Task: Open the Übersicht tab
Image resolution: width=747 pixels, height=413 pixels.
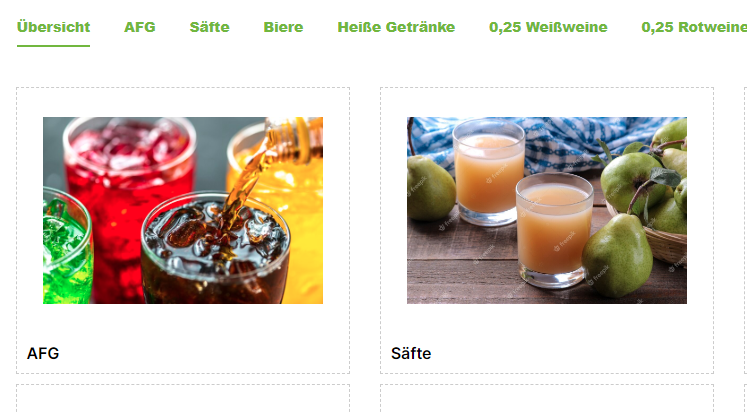Action: pyautogui.click(x=53, y=27)
